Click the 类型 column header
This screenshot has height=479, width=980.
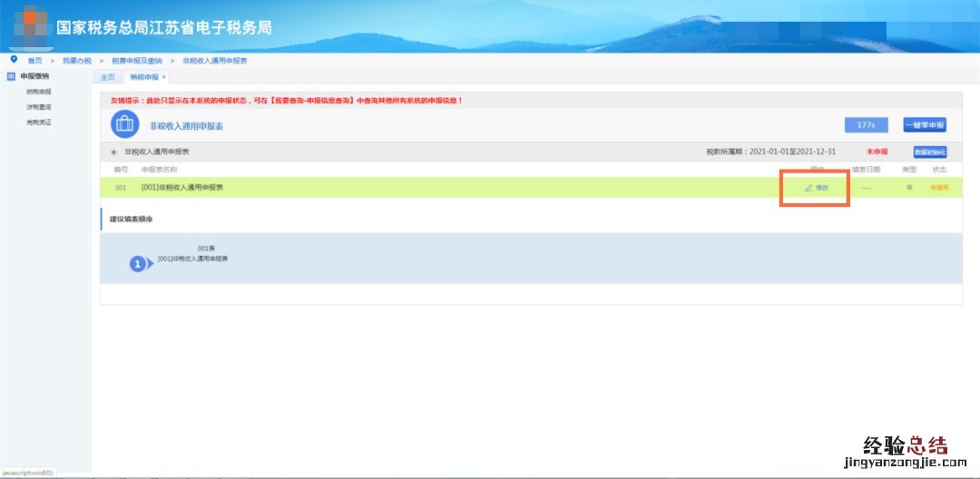(x=909, y=170)
